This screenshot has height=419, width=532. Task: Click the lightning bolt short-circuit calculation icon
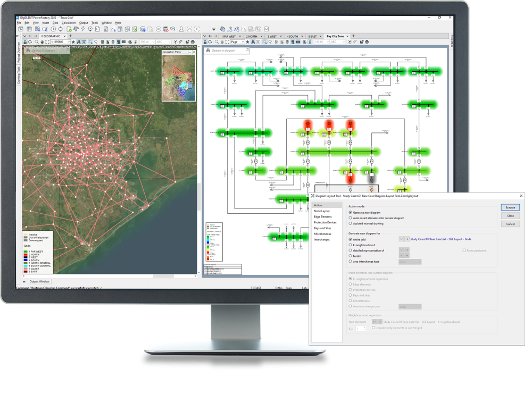(x=83, y=29)
